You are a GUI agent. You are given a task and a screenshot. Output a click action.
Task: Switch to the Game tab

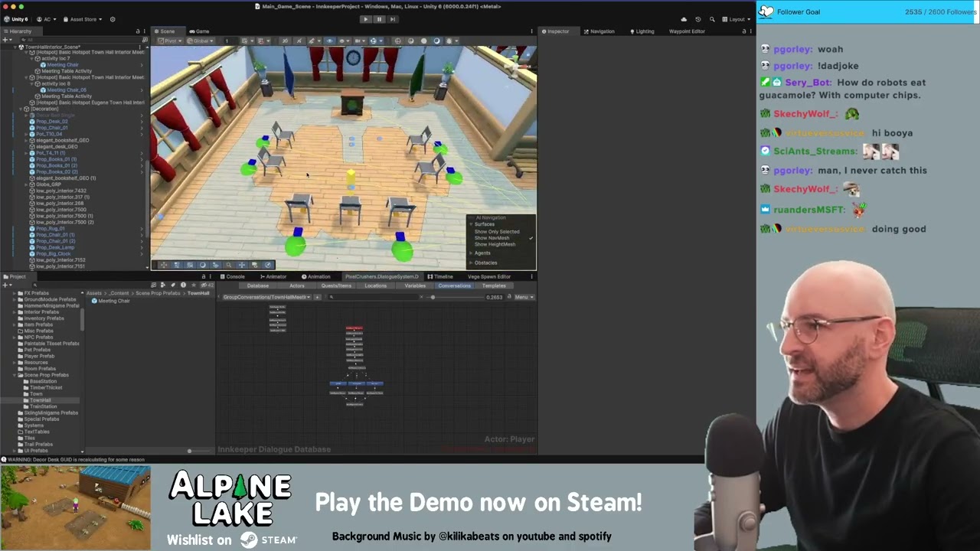click(198, 31)
